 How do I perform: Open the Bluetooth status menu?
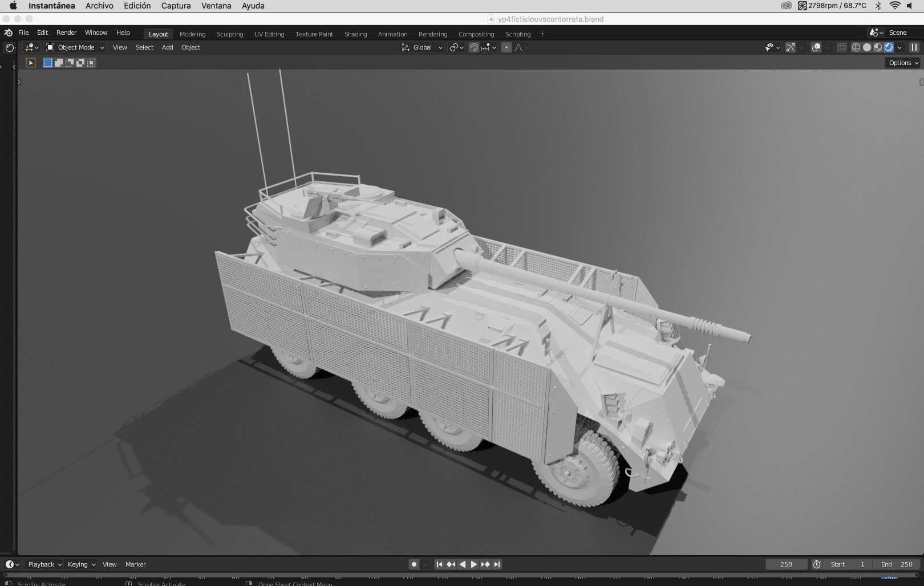[x=878, y=6]
